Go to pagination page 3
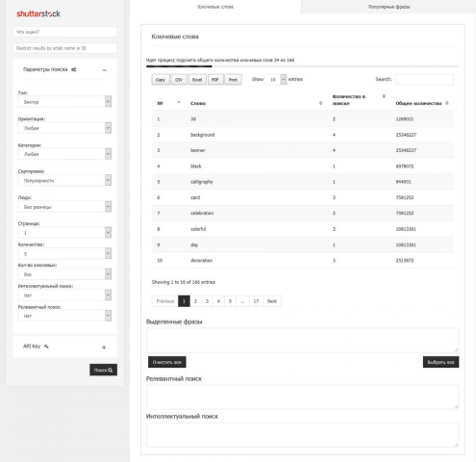 (207, 301)
